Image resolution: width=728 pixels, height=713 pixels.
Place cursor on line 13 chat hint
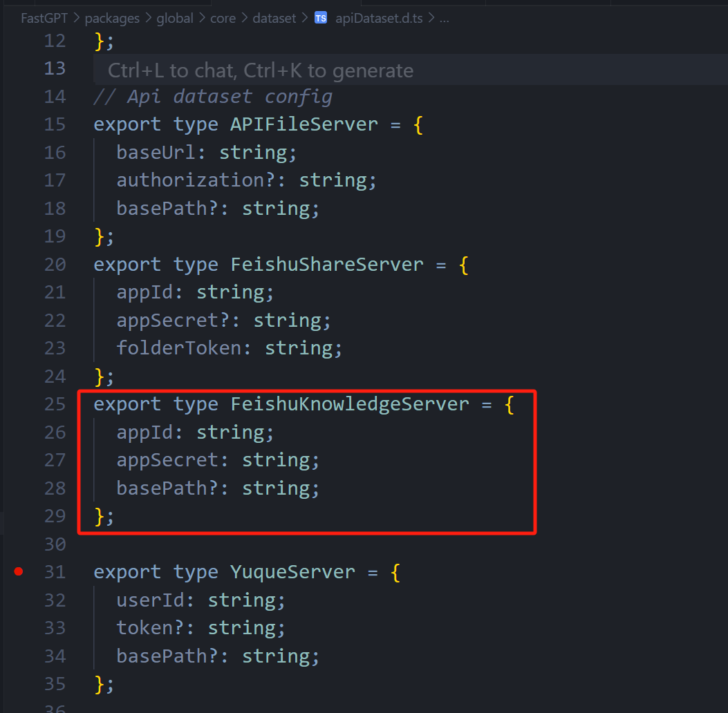pyautogui.click(x=261, y=70)
